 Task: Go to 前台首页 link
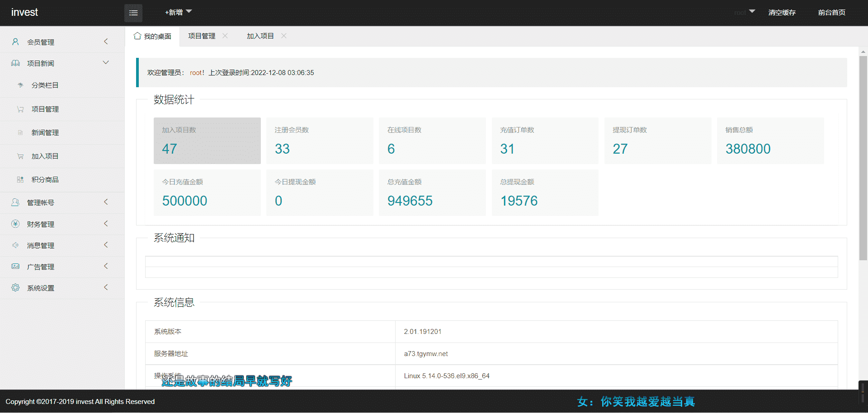(831, 13)
